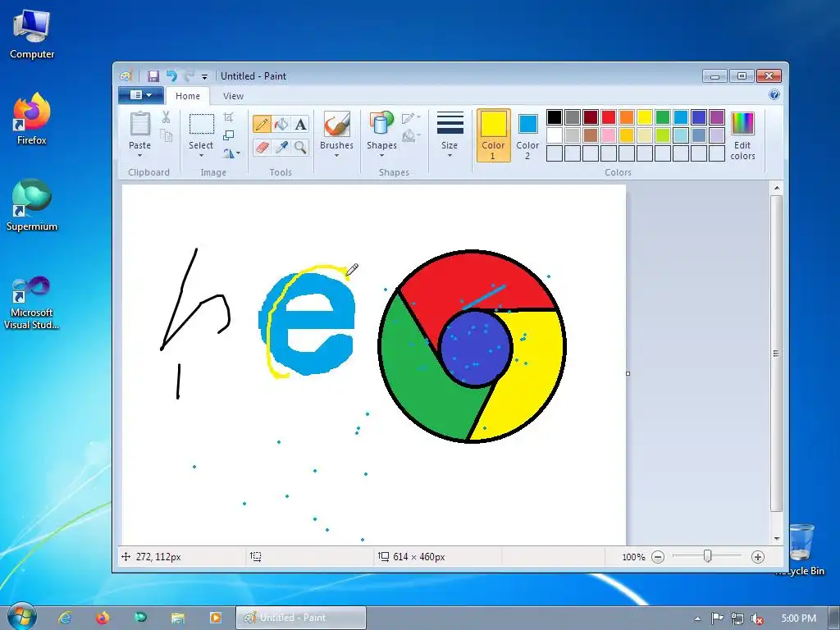840x630 pixels.
Task: Pick the black color swatch
Action: [555, 116]
